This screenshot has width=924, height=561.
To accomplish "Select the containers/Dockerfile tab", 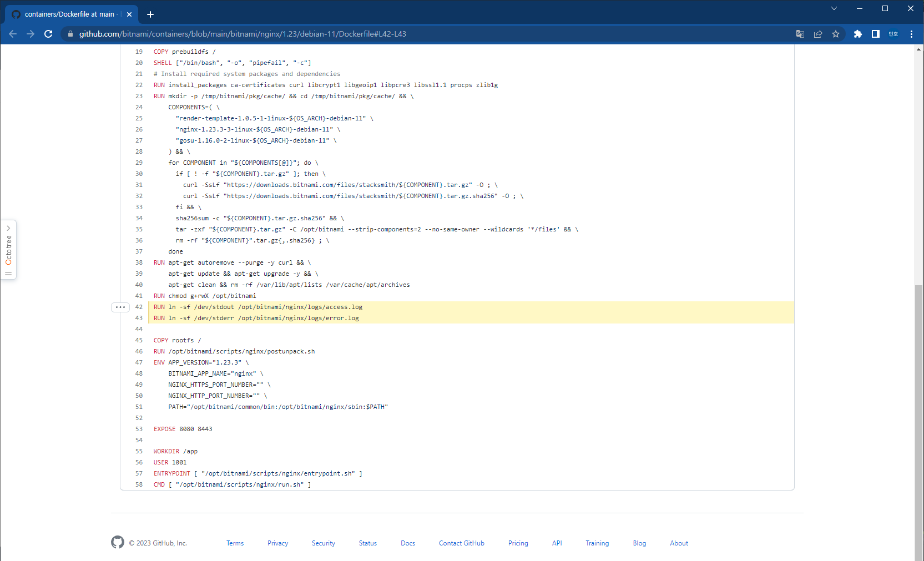I will [69, 14].
